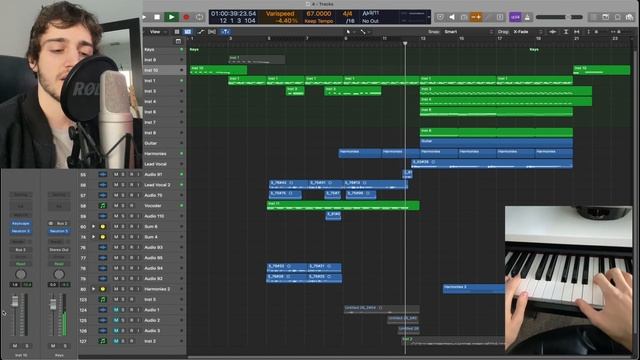Screen dimensions: 640x360
Task: Solo the Inst 10 channel strip
Action: pos(27,346)
